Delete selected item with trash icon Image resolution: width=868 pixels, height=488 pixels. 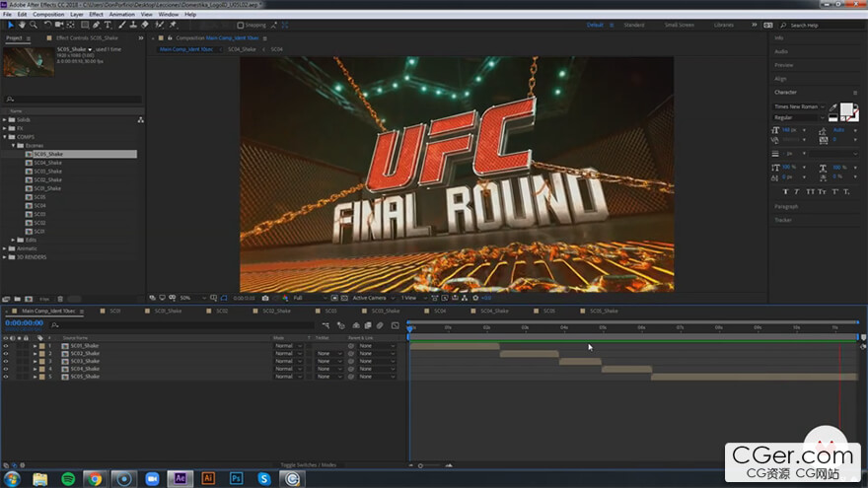60,299
